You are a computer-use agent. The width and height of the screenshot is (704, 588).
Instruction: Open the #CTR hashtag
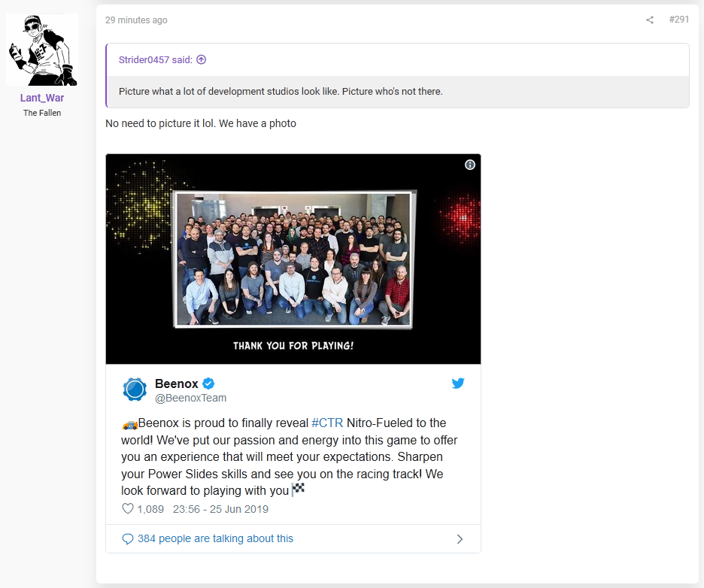tap(327, 423)
